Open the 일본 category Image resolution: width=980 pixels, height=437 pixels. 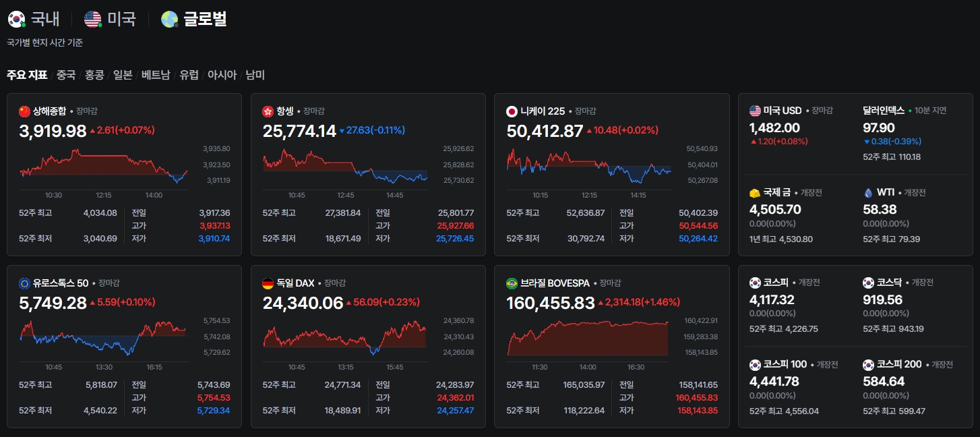(123, 75)
